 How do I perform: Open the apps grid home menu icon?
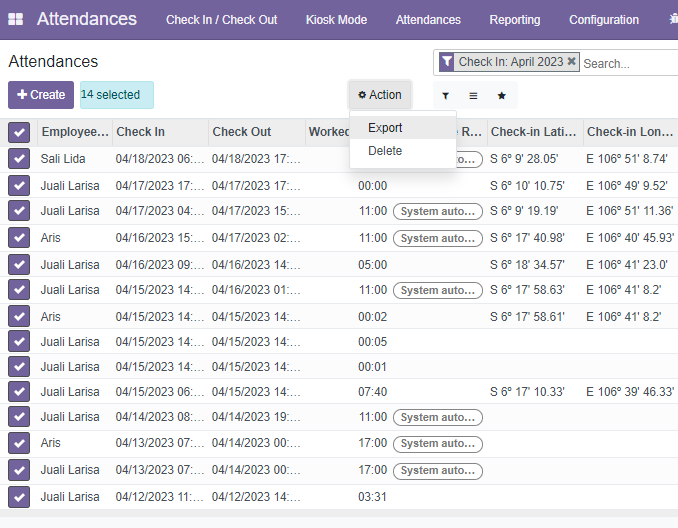16,19
